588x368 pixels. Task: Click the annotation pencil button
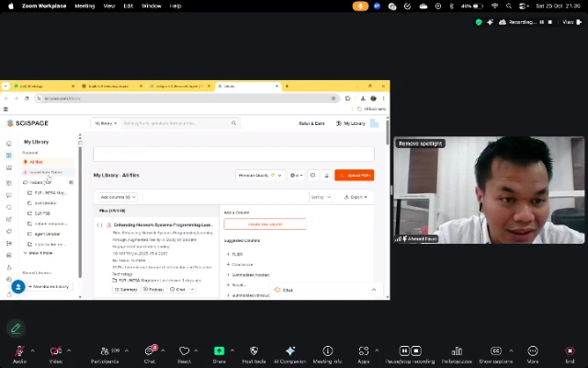[16, 328]
